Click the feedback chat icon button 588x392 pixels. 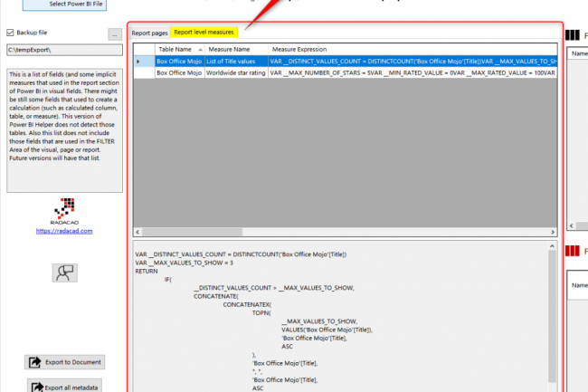click(x=64, y=272)
